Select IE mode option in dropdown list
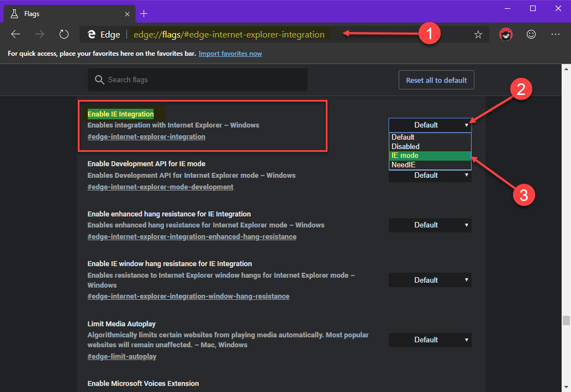Viewport: 571px width, 392px height. click(x=430, y=155)
